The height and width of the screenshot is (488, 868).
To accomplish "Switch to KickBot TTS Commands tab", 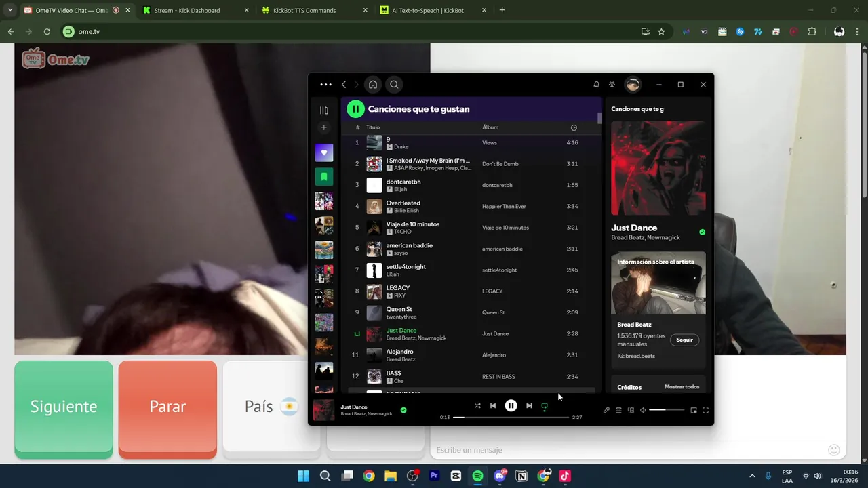I will 315,10.
